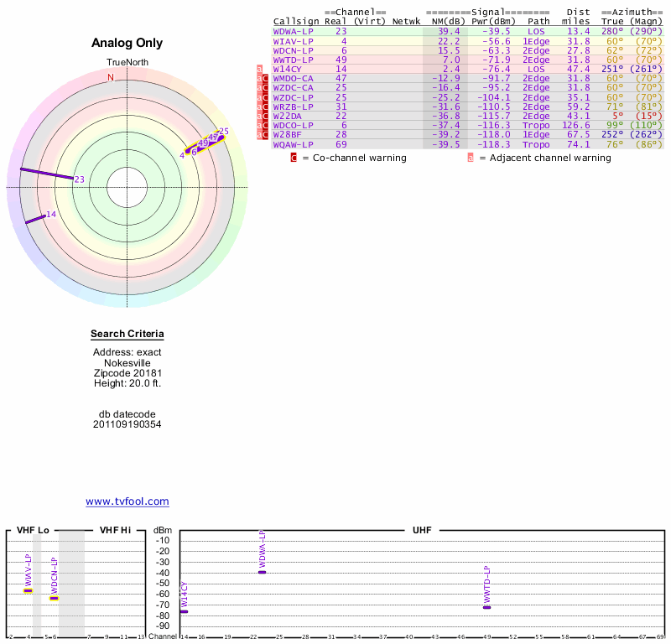Click the Search Criteria heading
Screen dimensions: 671x644
click(127, 335)
